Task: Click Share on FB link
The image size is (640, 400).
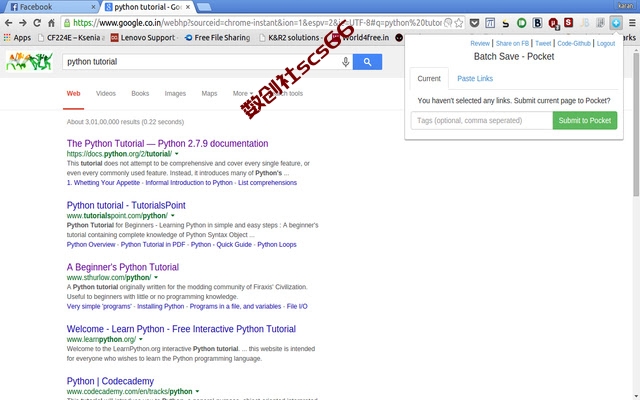Action: pyautogui.click(x=512, y=43)
